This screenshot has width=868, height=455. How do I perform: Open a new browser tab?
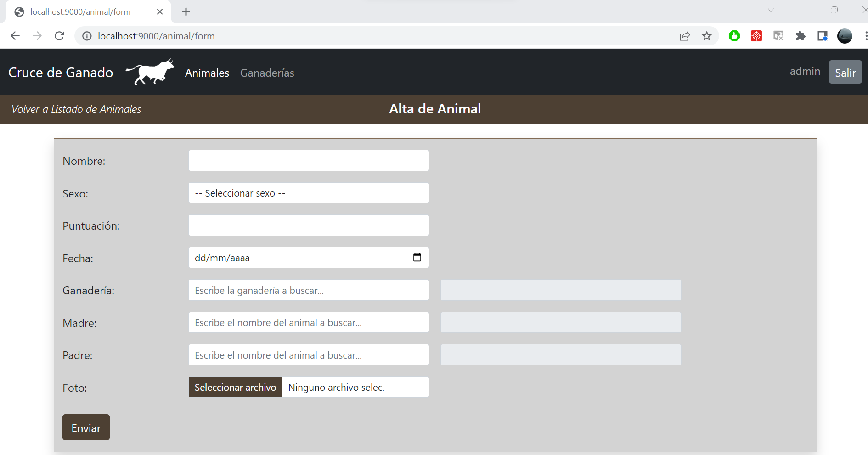click(186, 12)
